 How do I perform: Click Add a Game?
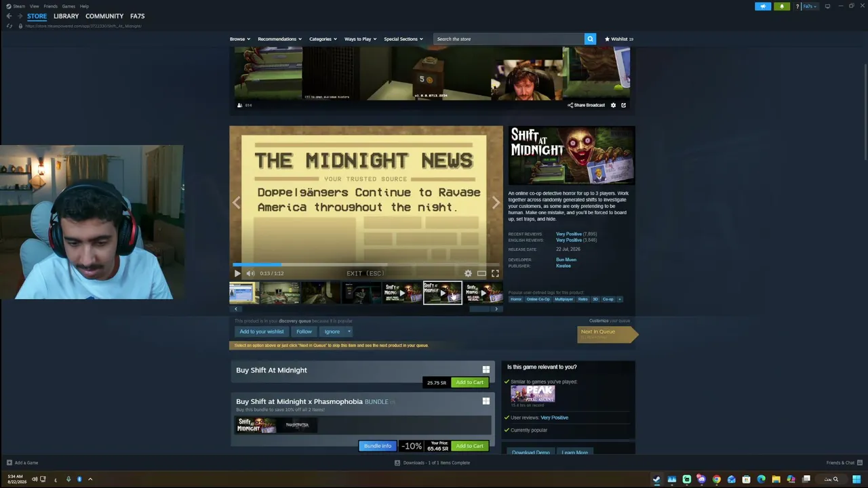22,463
